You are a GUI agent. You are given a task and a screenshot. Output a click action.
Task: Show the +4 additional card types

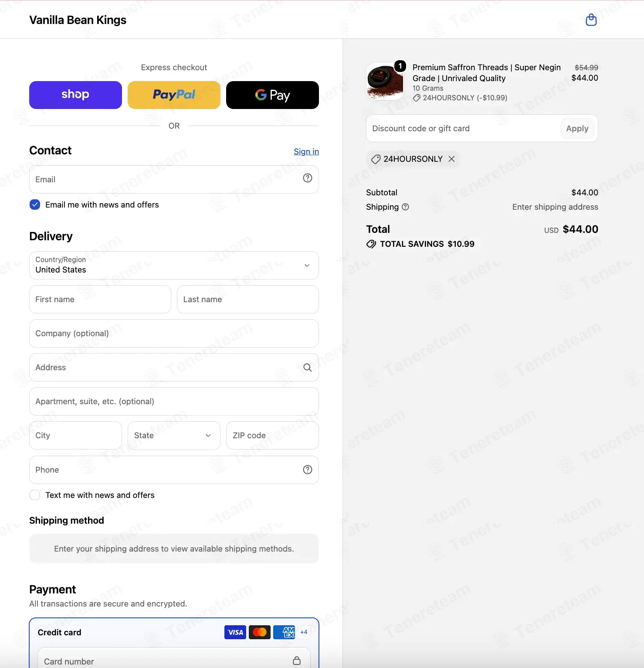(x=304, y=632)
